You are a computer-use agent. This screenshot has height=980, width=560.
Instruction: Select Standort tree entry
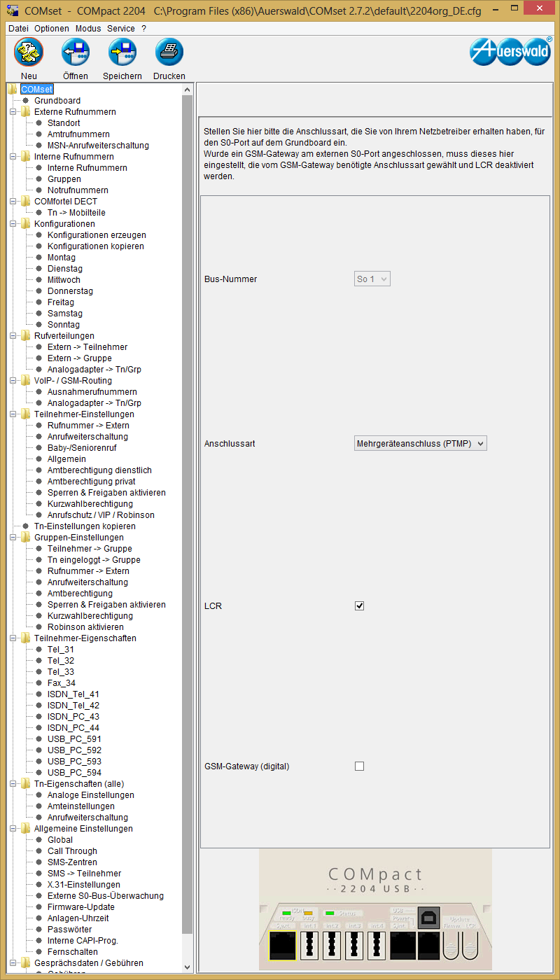(64, 123)
